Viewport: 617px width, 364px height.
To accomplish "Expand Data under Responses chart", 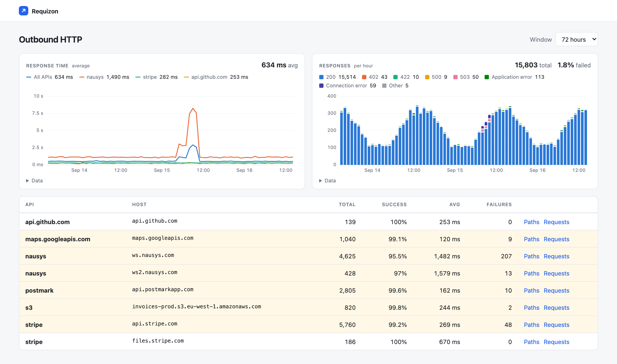I will pos(327,181).
